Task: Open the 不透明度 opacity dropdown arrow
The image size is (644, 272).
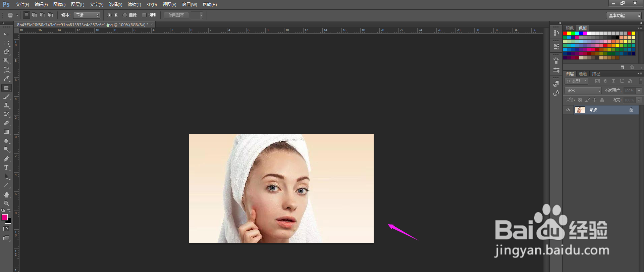Action: 639,91
